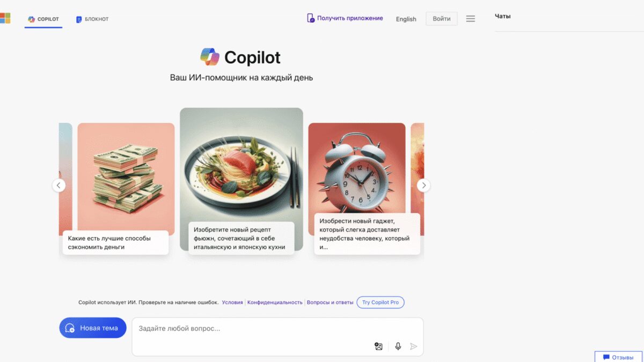Switch to the COPILOT tab
644x362 pixels.
(43, 19)
